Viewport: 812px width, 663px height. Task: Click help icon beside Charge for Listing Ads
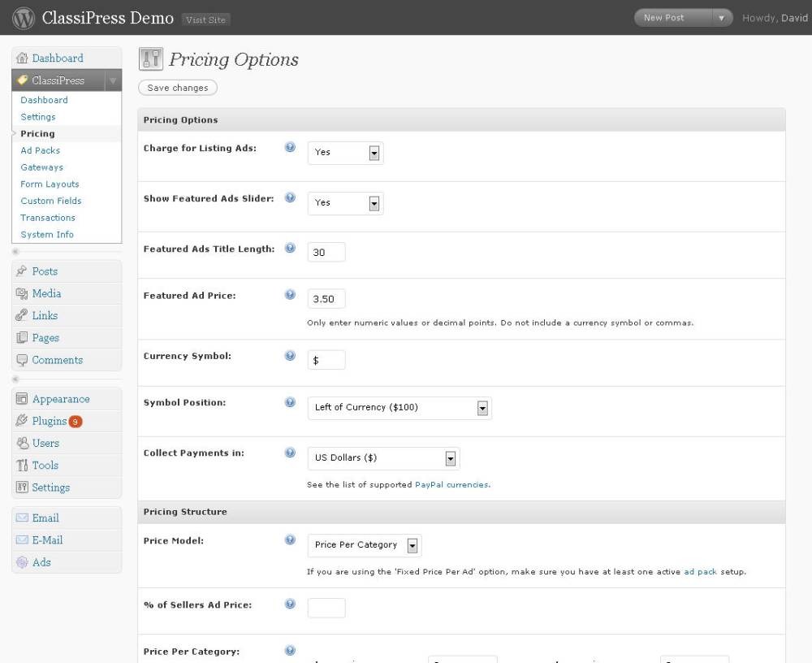[290, 148]
